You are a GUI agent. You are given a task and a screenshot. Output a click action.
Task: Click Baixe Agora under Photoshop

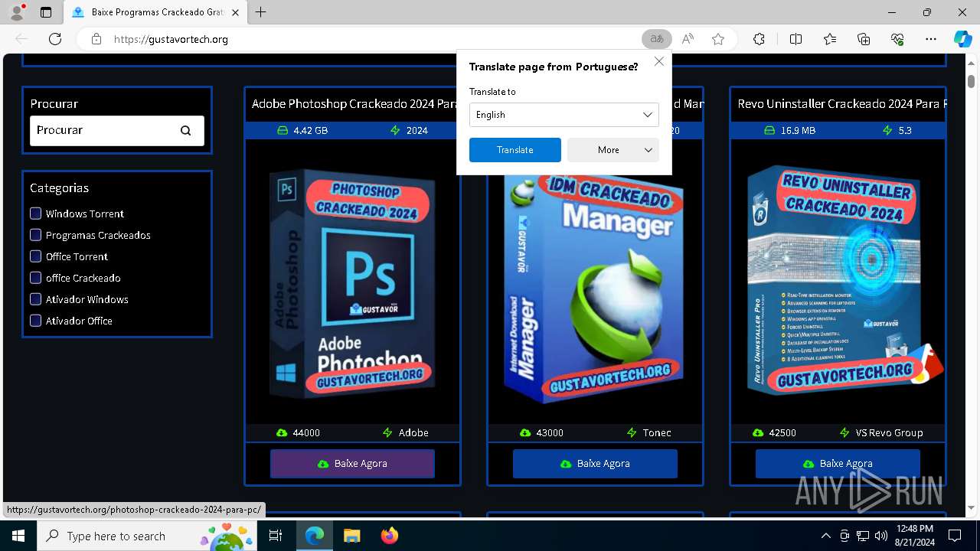point(352,464)
